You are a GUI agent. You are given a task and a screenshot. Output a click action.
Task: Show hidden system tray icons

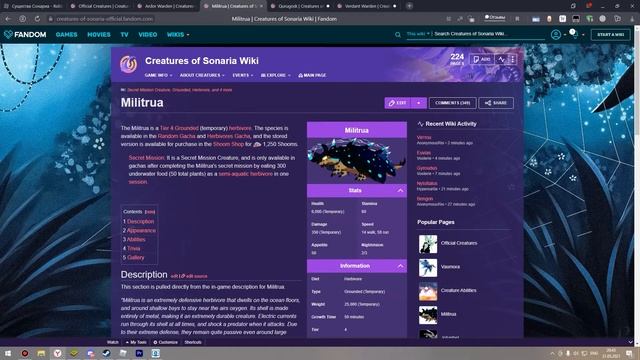(552, 353)
